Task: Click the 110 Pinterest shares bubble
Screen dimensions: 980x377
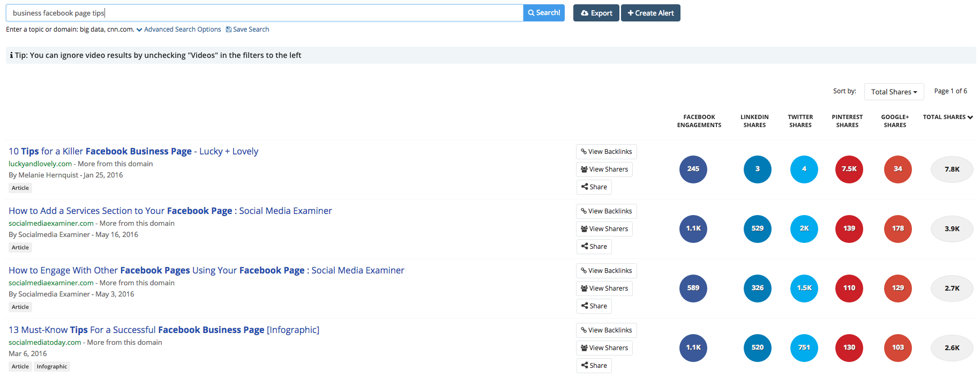Action: (x=849, y=288)
